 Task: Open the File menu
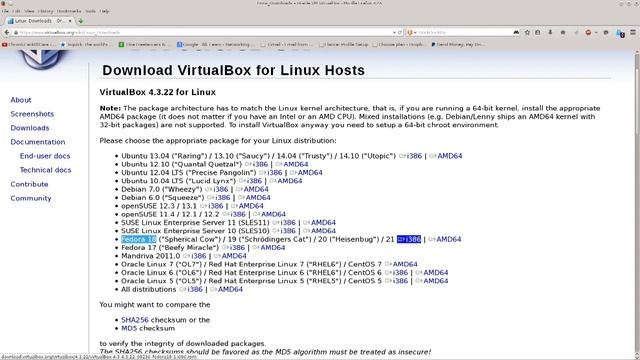5,11
